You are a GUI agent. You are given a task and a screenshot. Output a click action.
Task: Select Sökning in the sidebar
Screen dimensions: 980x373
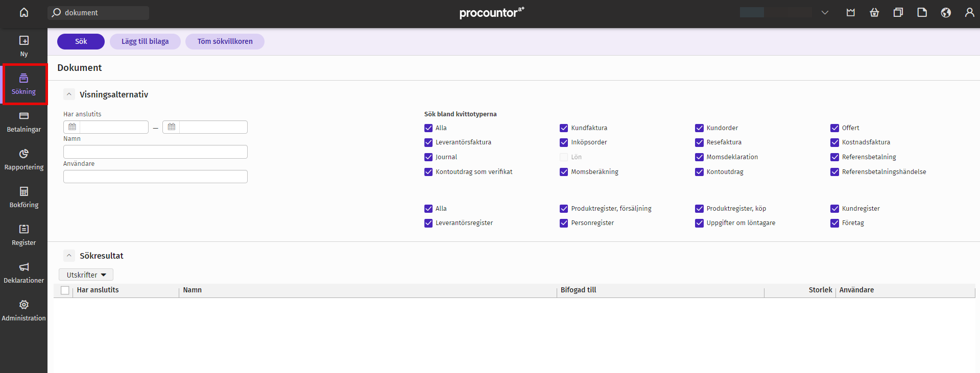point(24,84)
